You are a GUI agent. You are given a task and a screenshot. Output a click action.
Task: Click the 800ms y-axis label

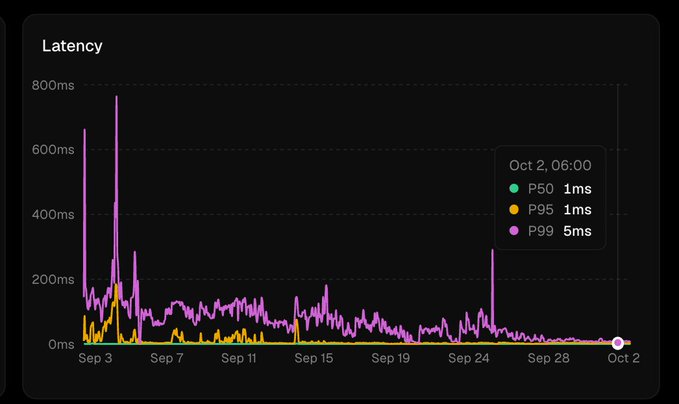(53, 85)
